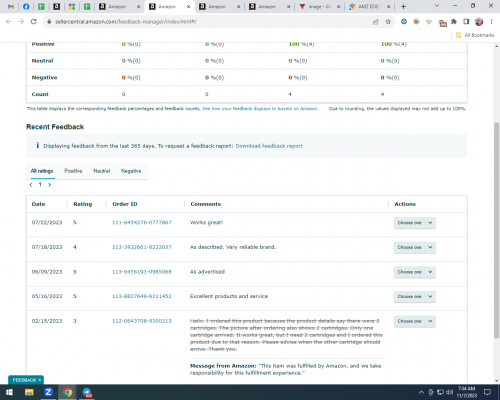The height and width of the screenshot is (400, 500).
Task: Open Choose one dropdown for 'As advertised' row
Action: [x=415, y=272]
